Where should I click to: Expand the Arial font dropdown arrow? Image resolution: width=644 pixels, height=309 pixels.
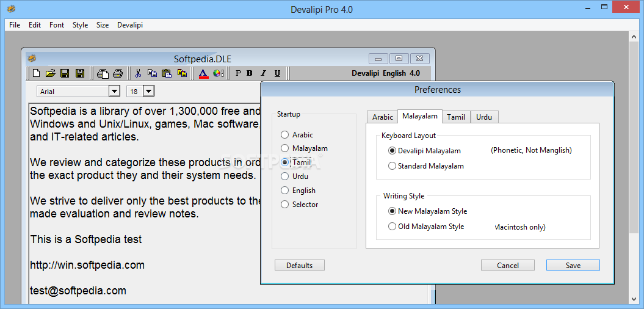pos(114,91)
